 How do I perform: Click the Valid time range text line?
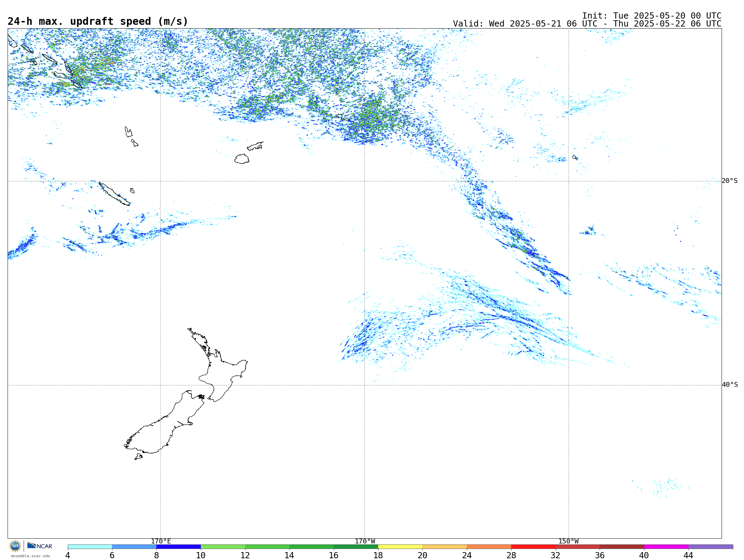click(x=587, y=24)
